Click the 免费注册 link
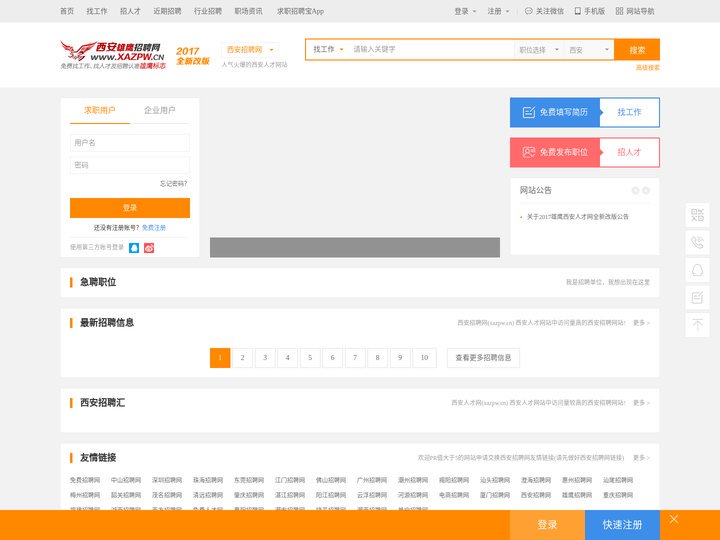Screen dimensions: 720x540 (x=154, y=228)
